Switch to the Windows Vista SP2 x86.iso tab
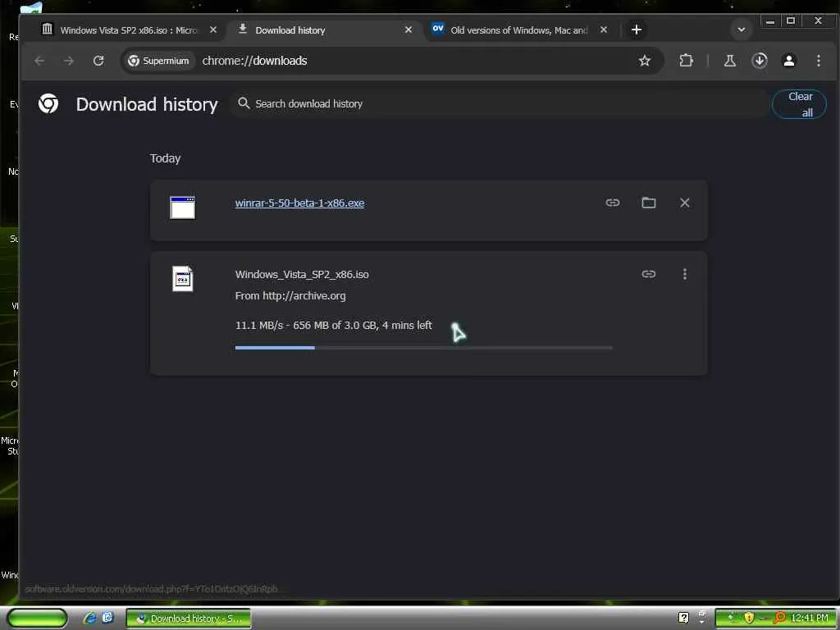 [x=129, y=30]
